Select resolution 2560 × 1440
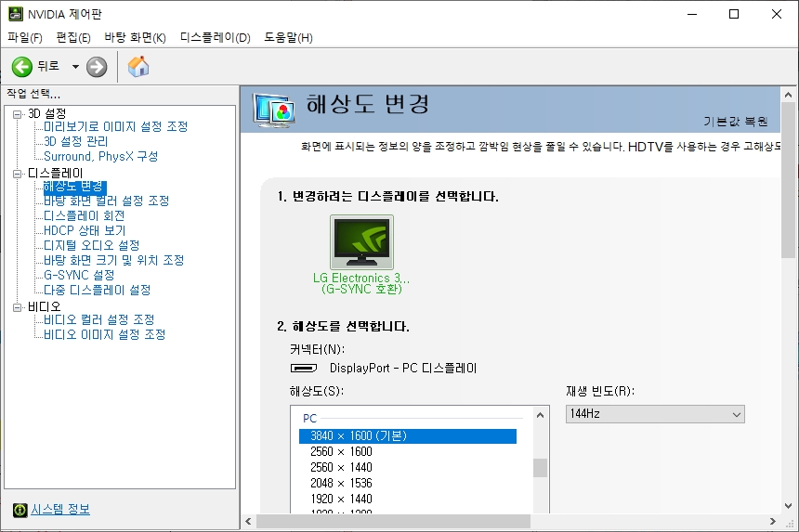Screen dimensions: 799x532 (341, 467)
